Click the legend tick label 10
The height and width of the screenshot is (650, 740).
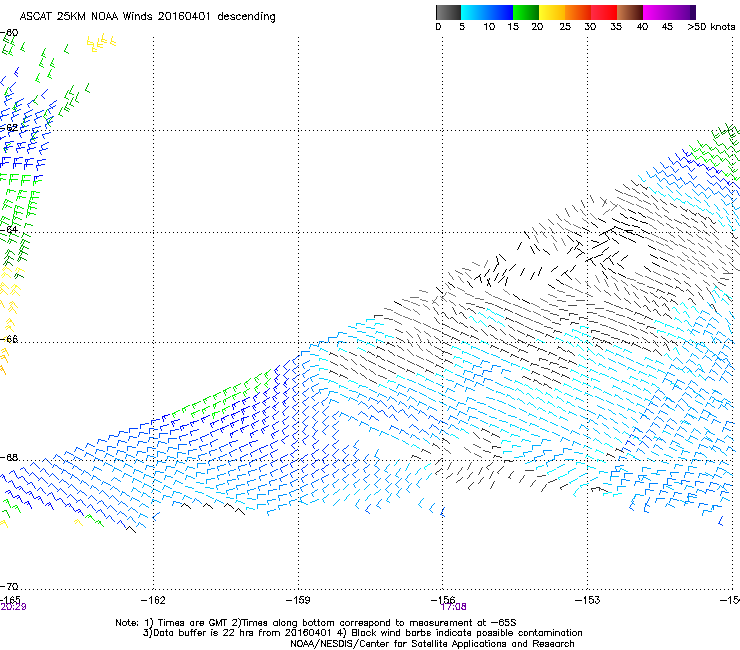[x=489, y=27]
